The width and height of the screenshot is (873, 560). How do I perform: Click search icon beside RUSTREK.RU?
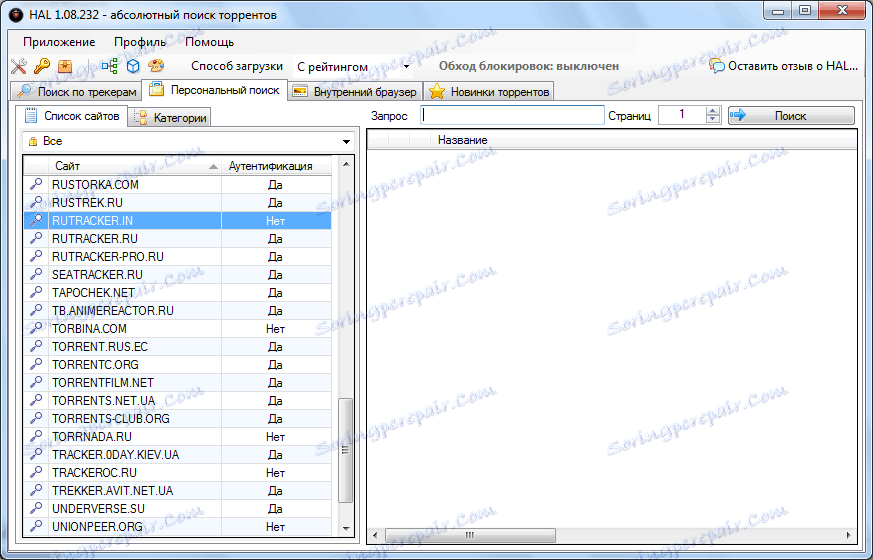(x=36, y=202)
